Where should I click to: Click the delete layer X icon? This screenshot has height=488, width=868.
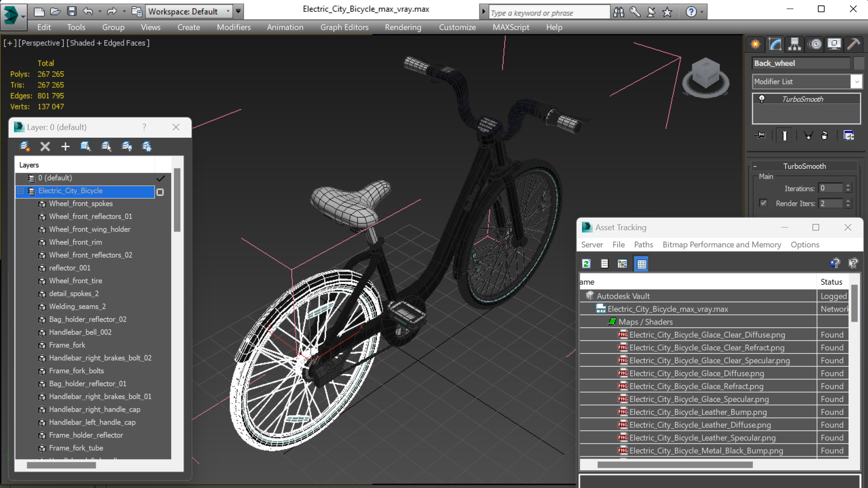click(45, 146)
